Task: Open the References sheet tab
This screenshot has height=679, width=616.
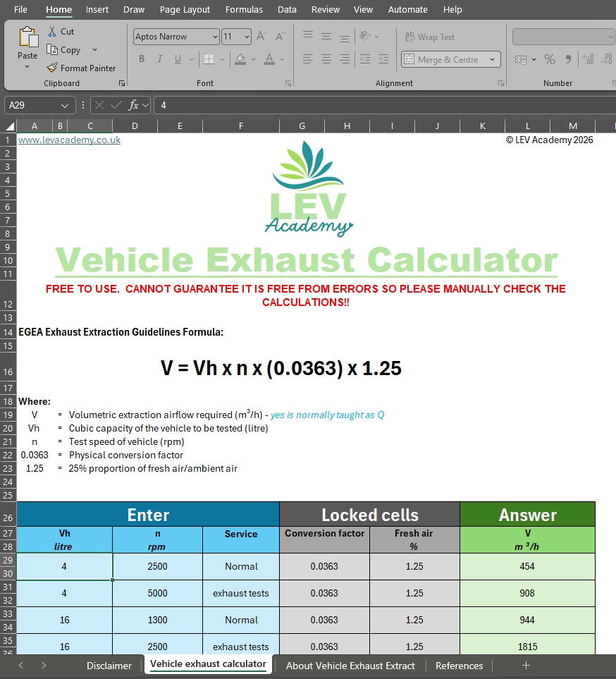Action: [459, 665]
